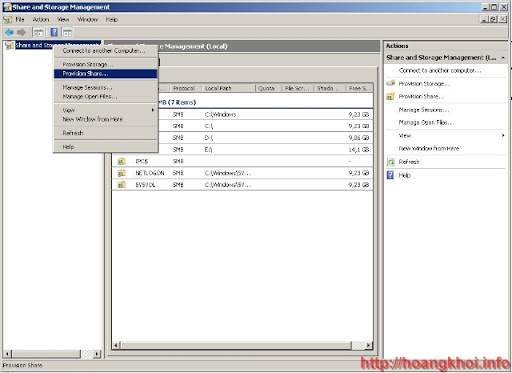Click Manage Sessions in Actions pane
The width and height of the screenshot is (512, 373).
click(x=423, y=110)
